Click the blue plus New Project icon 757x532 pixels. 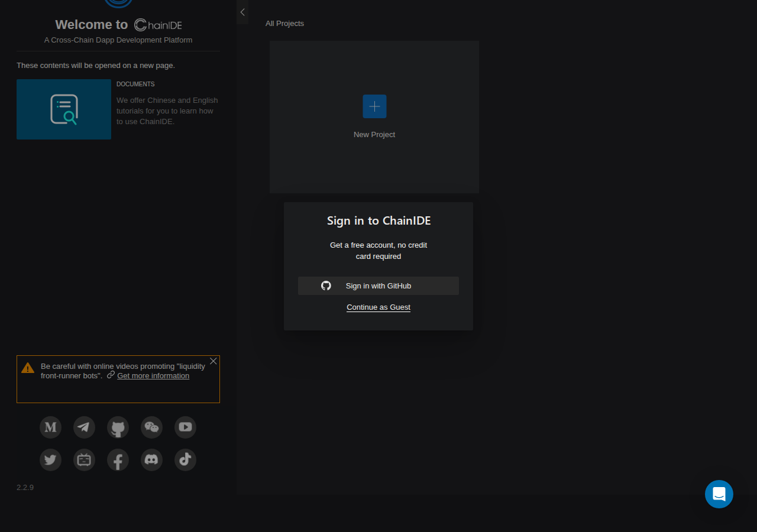[374, 106]
